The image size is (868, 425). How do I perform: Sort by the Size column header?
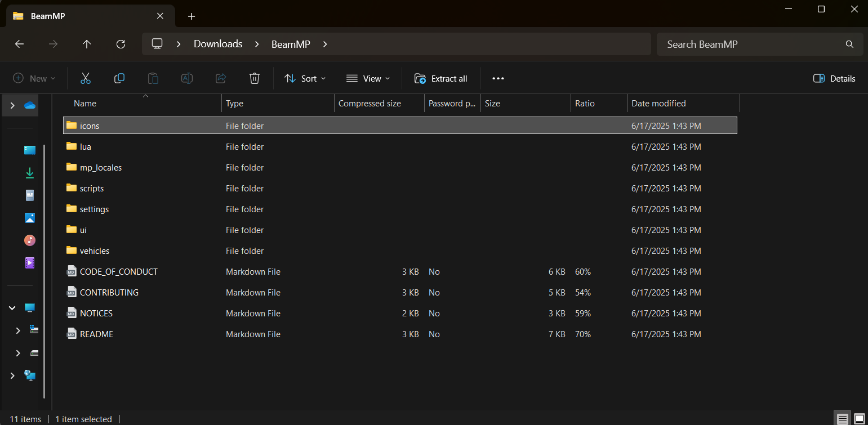click(x=526, y=104)
